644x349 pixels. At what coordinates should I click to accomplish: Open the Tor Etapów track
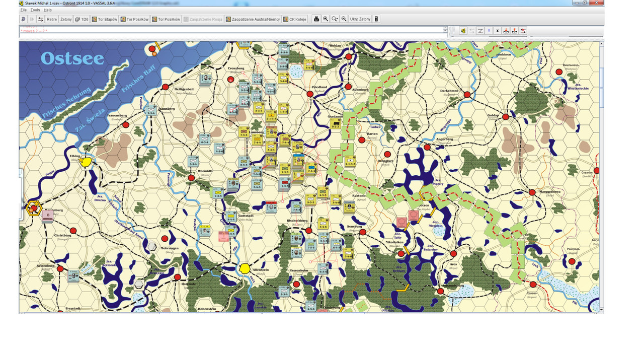pyautogui.click(x=105, y=19)
